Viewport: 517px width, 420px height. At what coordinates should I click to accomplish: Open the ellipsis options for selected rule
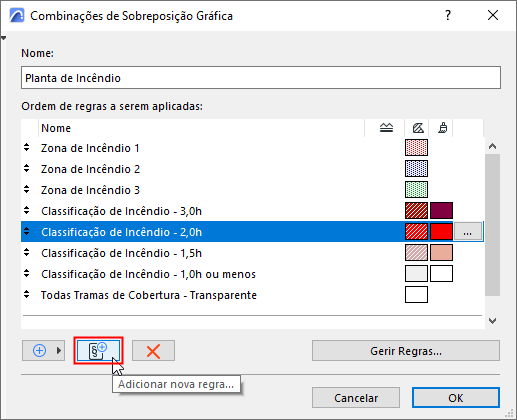point(468,232)
